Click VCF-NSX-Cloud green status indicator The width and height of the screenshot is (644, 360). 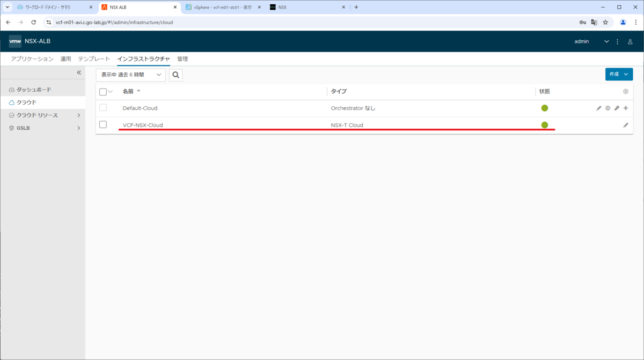[x=545, y=125]
